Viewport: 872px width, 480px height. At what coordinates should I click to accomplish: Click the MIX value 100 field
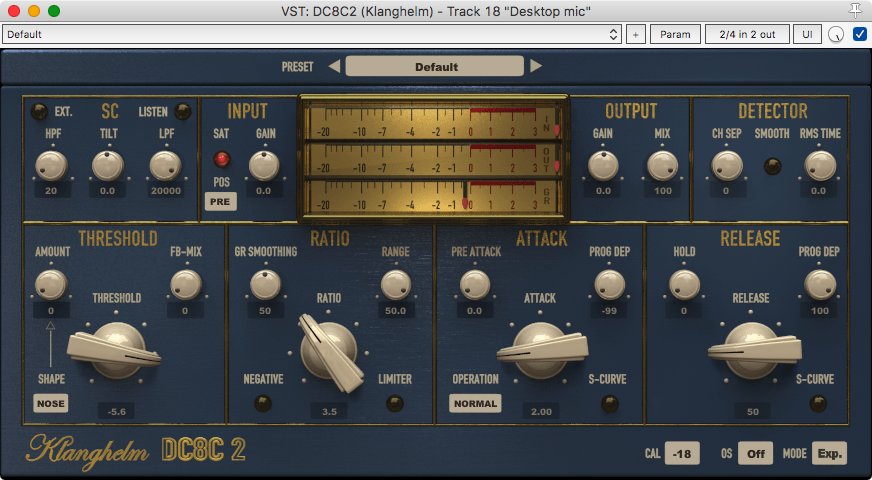coord(663,191)
